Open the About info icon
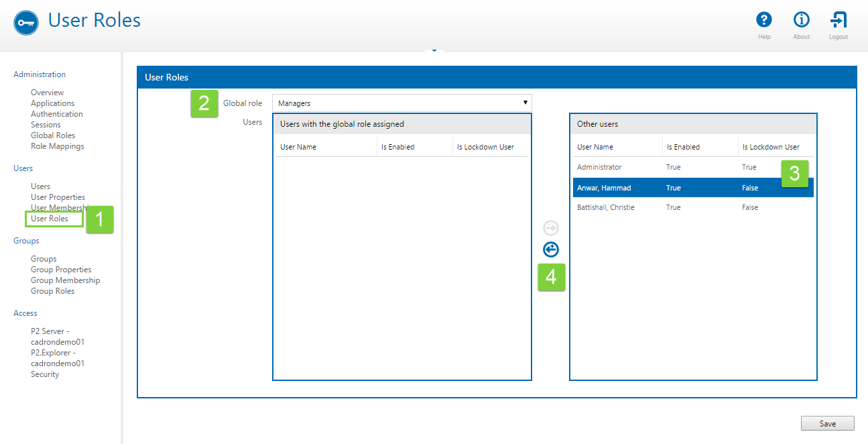 [x=801, y=20]
